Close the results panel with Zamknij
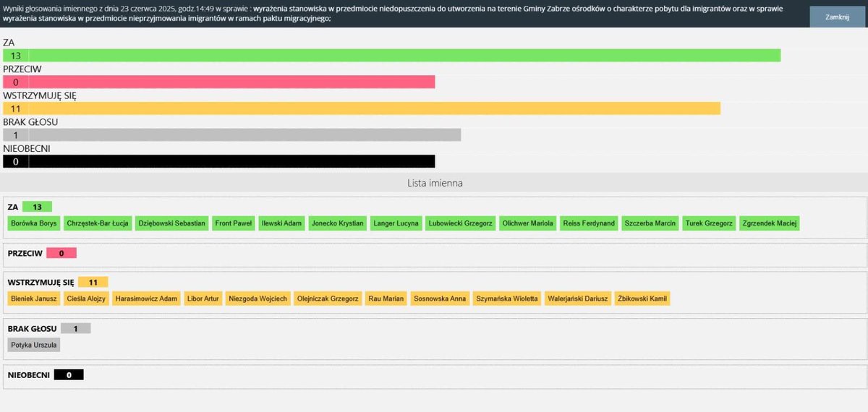The image size is (868, 412). pos(837,16)
